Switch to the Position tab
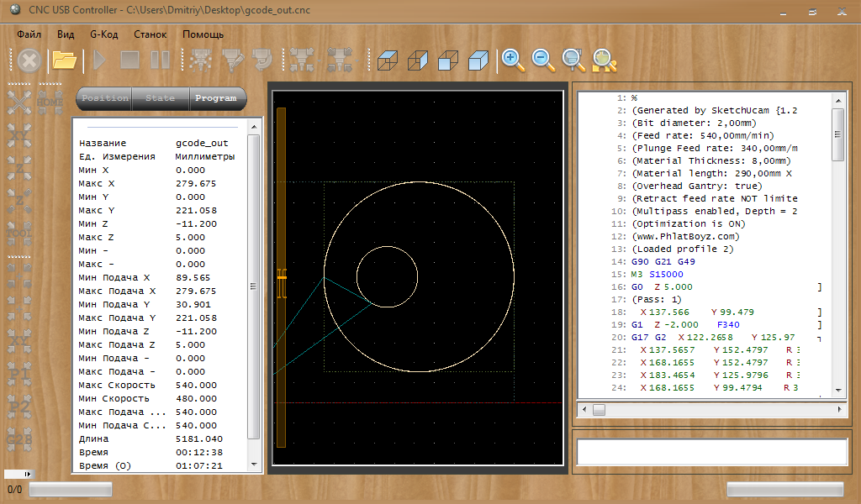 (105, 98)
